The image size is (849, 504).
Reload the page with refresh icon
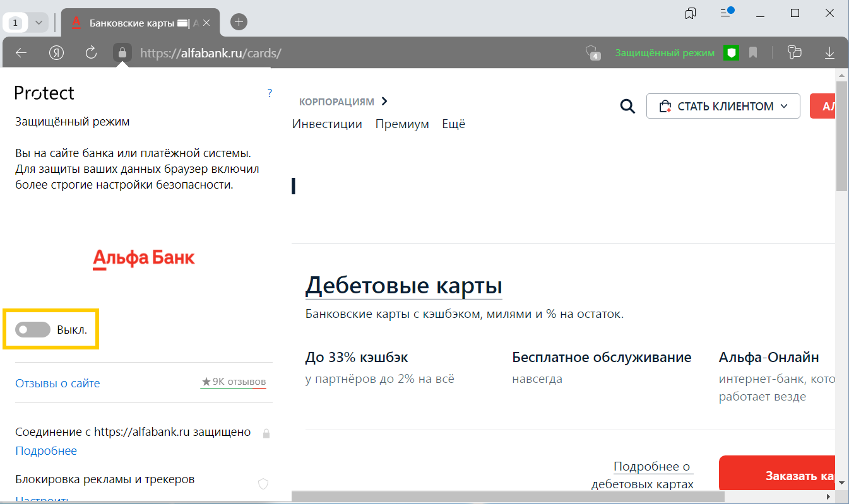pos(91,53)
